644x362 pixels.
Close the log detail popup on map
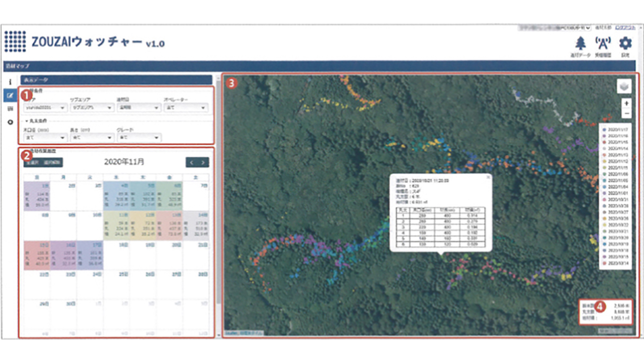(x=488, y=177)
